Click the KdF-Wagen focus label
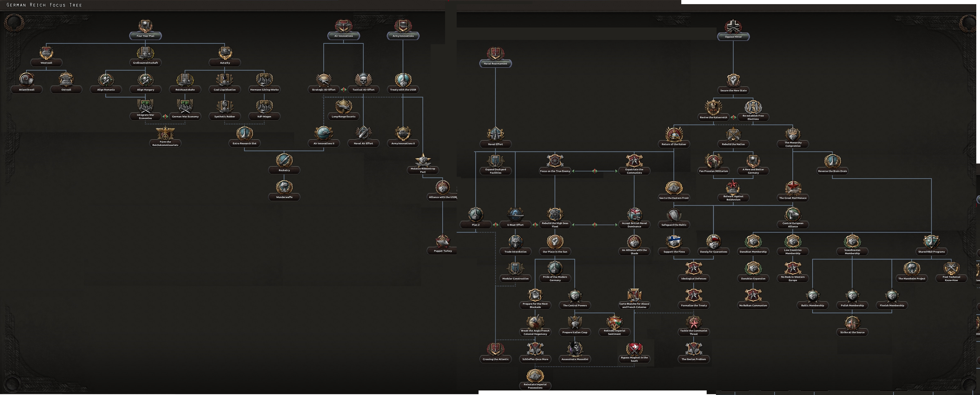980x395 pixels. 264,117
